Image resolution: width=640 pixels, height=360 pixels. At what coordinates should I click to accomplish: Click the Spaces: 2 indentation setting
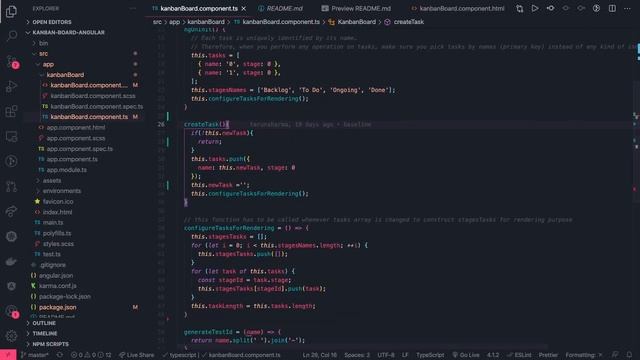pos(357,355)
